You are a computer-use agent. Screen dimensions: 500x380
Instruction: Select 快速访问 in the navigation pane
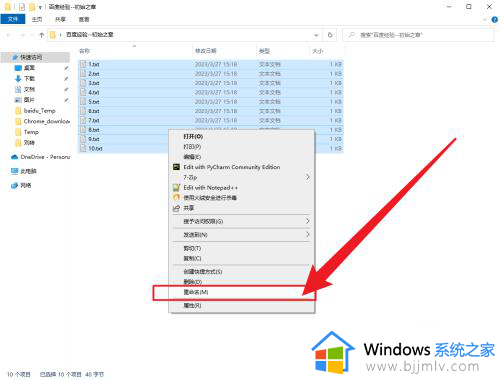(x=31, y=57)
